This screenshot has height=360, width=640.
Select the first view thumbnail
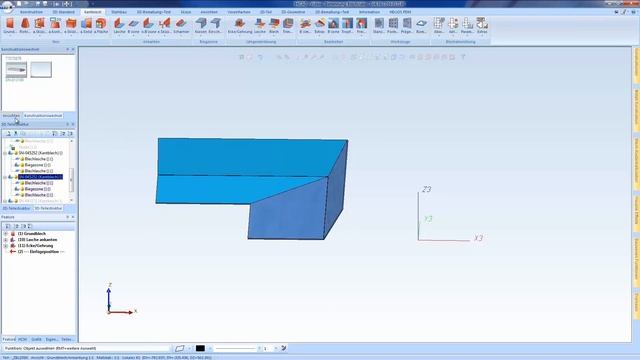[x=16, y=70]
